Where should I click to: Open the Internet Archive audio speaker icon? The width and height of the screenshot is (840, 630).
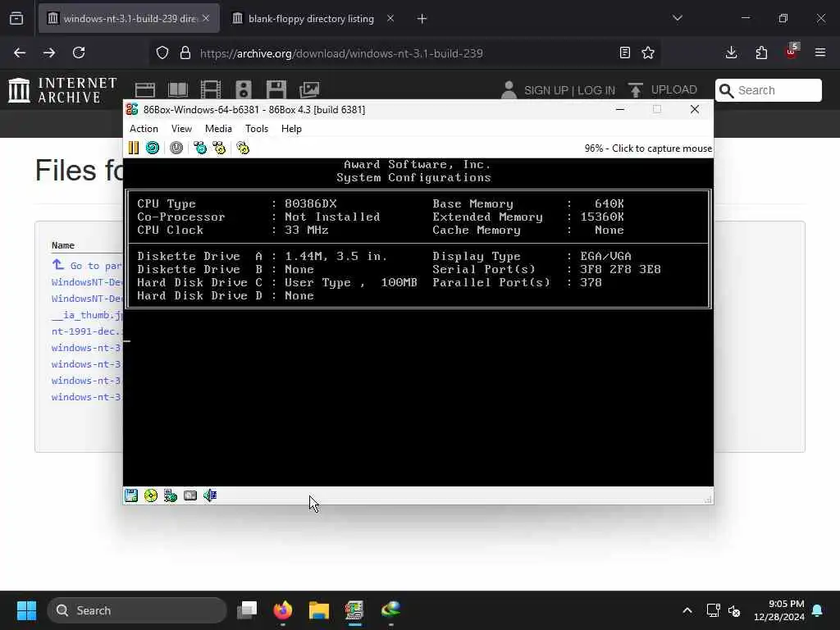point(243,90)
